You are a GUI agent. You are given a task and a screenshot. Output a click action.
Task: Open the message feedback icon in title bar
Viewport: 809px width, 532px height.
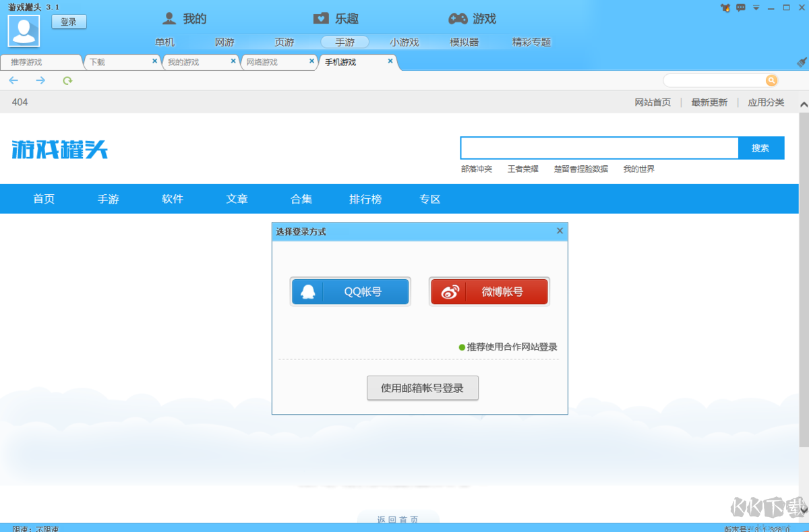[741, 7]
